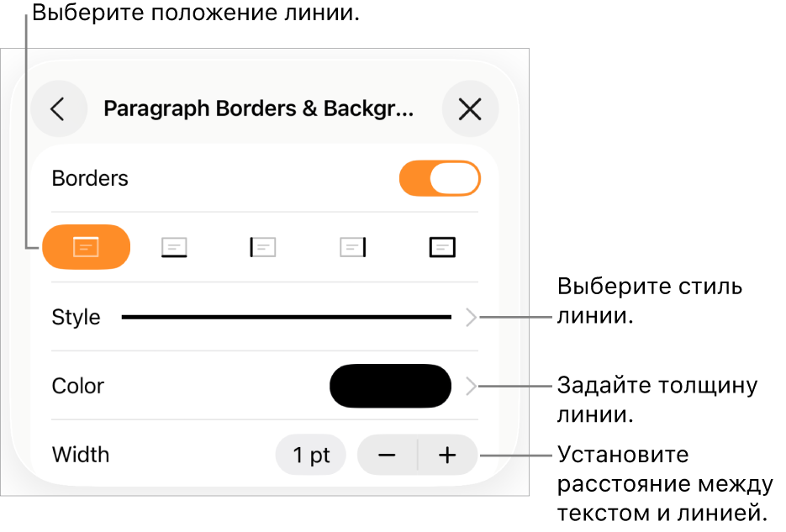Viewport: 786px width, 532px height.
Task: Open the Color options chevron
Action: coord(472,387)
